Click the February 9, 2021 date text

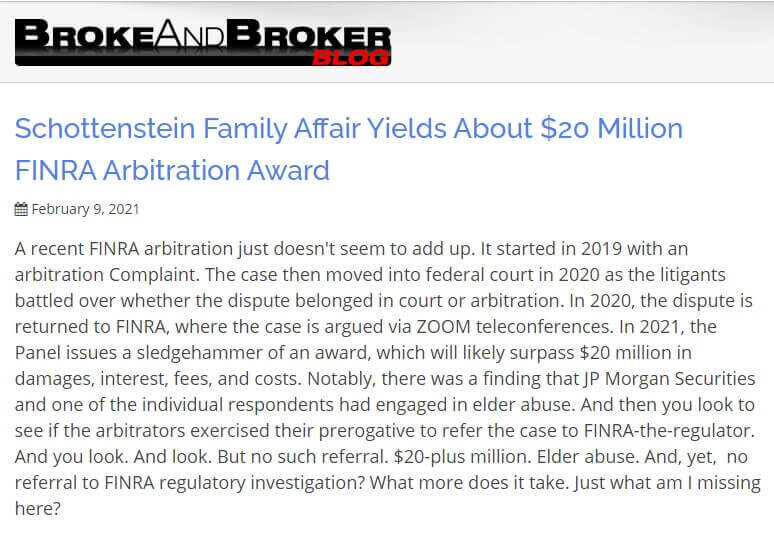click(x=85, y=209)
